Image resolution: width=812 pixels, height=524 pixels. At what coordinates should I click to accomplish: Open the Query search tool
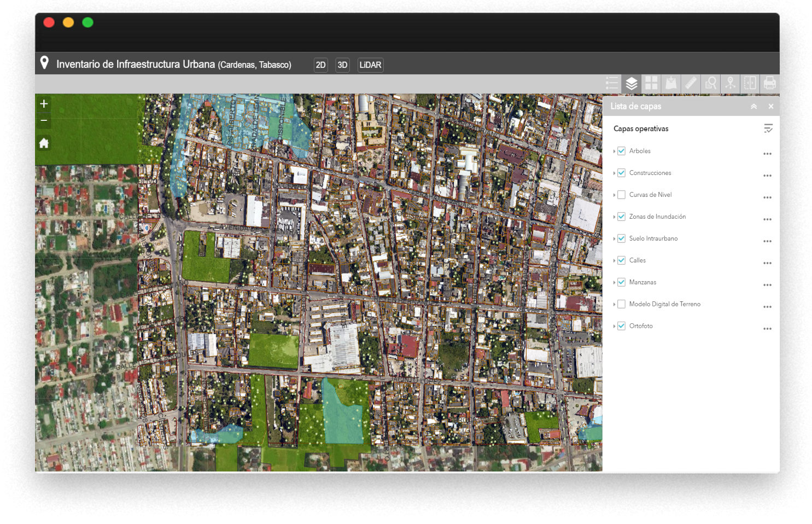point(710,83)
